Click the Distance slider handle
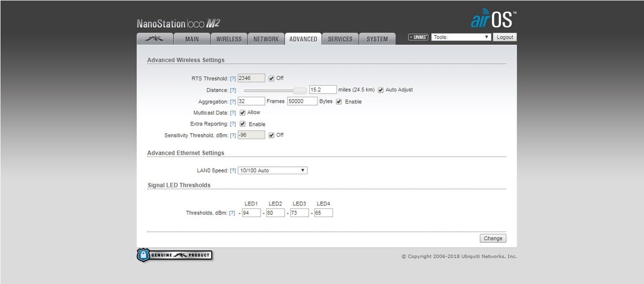 tap(299, 91)
